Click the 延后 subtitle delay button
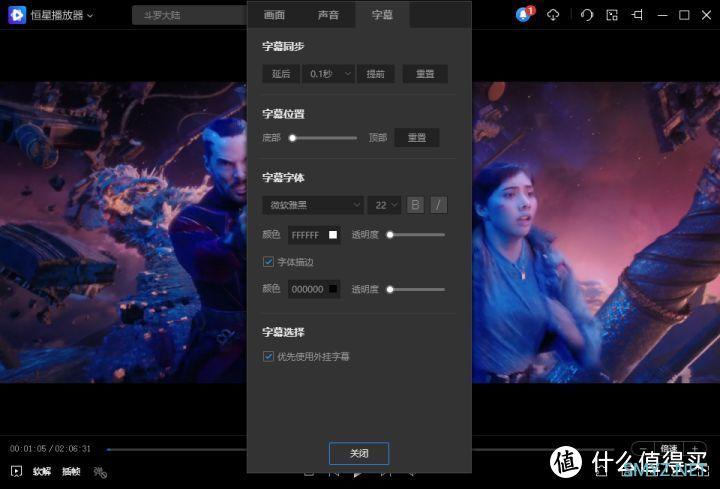 [281, 74]
